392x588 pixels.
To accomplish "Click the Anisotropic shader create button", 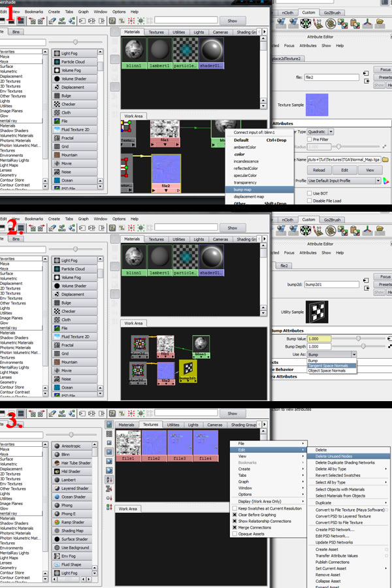I will coord(72,446).
